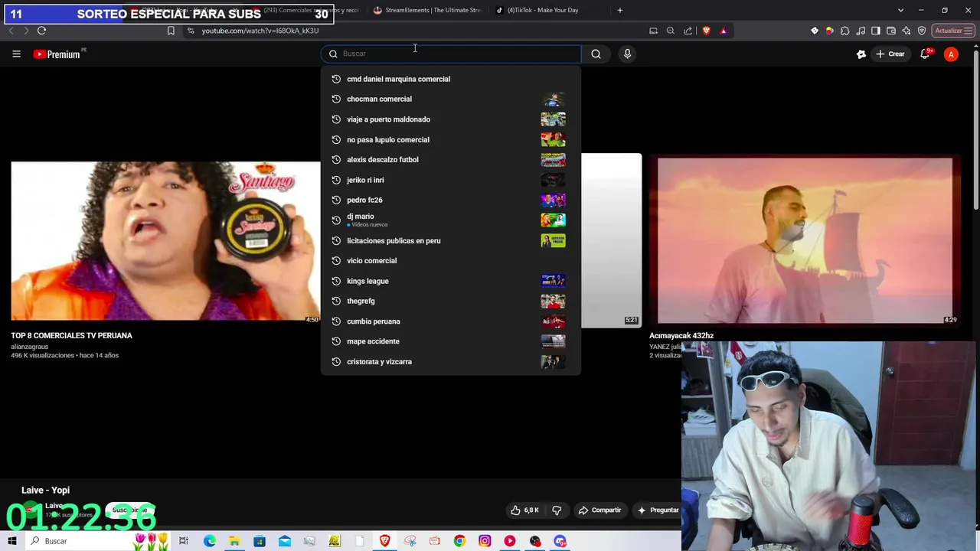Open zoom magnifier in address bar
Screen dimensions: 980x551
click(x=671, y=31)
